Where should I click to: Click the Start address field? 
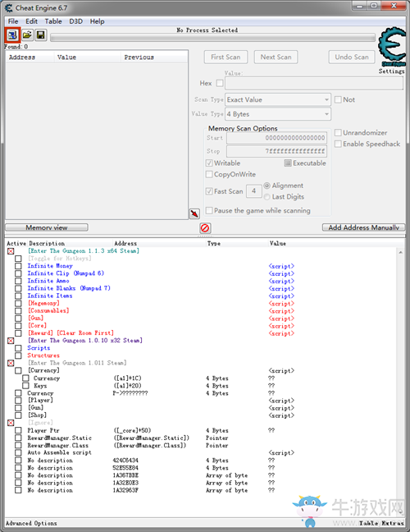pos(276,138)
